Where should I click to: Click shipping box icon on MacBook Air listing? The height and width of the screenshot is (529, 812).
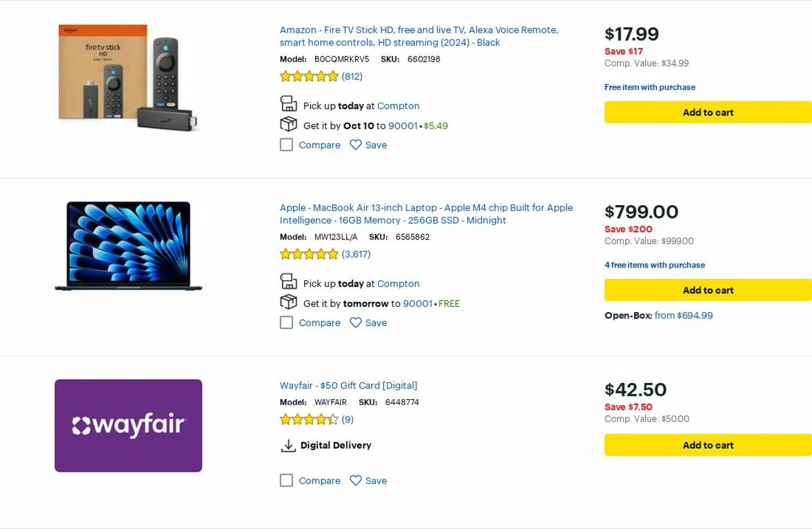288,302
